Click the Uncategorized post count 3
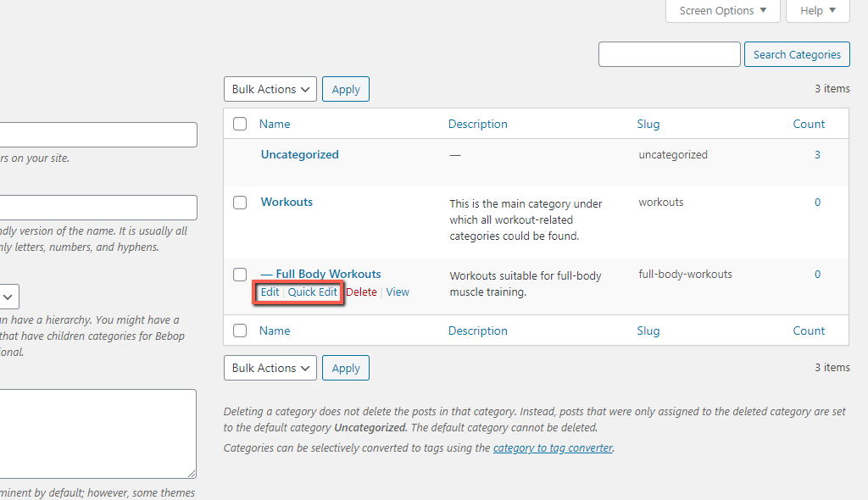 (817, 154)
